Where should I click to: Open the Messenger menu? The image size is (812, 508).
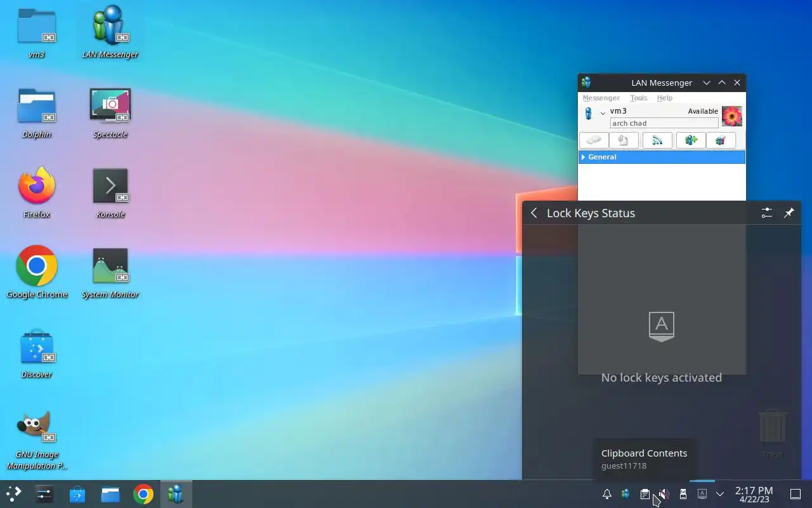[601, 98]
